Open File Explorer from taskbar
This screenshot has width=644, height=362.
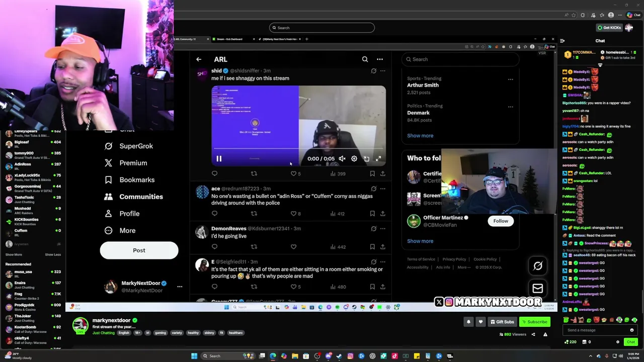click(295, 356)
